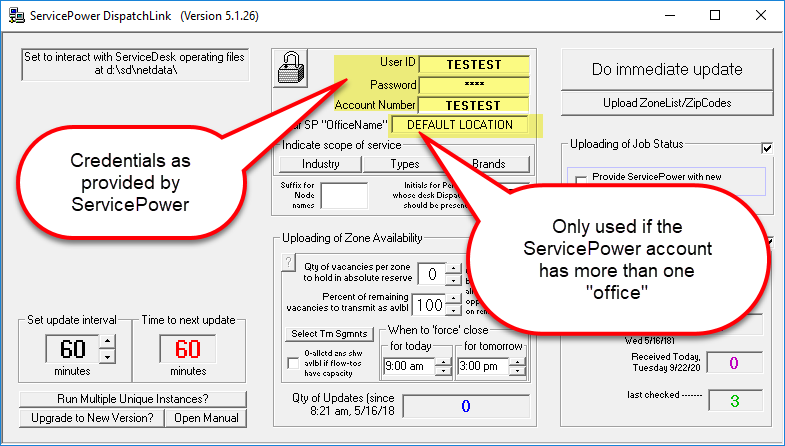Click the percent vacancies value 100
The width and height of the screenshot is (785, 446).
(429, 305)
